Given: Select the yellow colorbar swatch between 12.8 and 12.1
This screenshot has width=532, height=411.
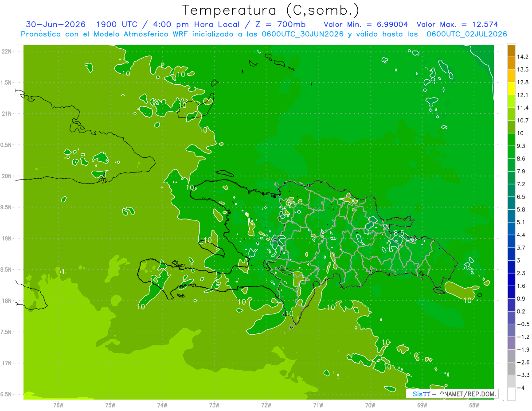Looking at the screenshot, I should [x=511, y=89].
